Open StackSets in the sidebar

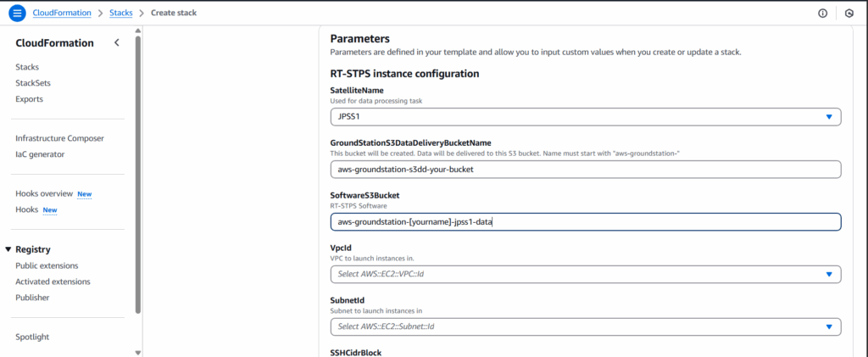click(33, 83)
